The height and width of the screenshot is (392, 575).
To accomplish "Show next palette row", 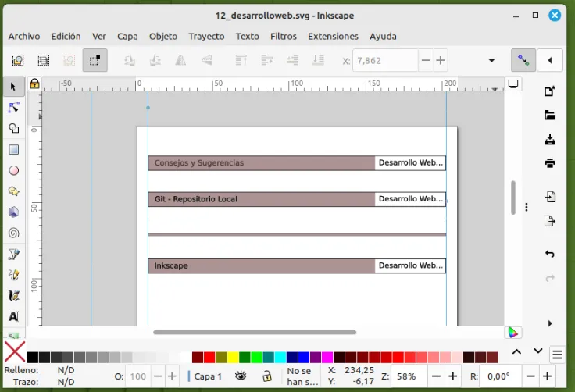I will click(x=538, y=351).
